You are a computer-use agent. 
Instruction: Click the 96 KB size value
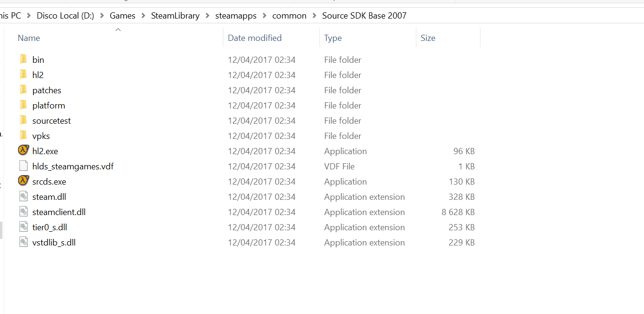click(464, 151)
